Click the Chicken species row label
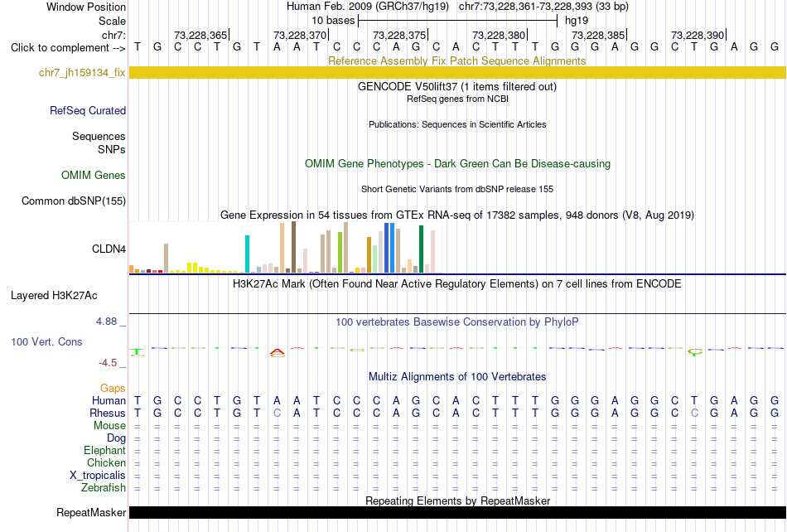Screen dimensions: 787x532 tap(106, 462)
